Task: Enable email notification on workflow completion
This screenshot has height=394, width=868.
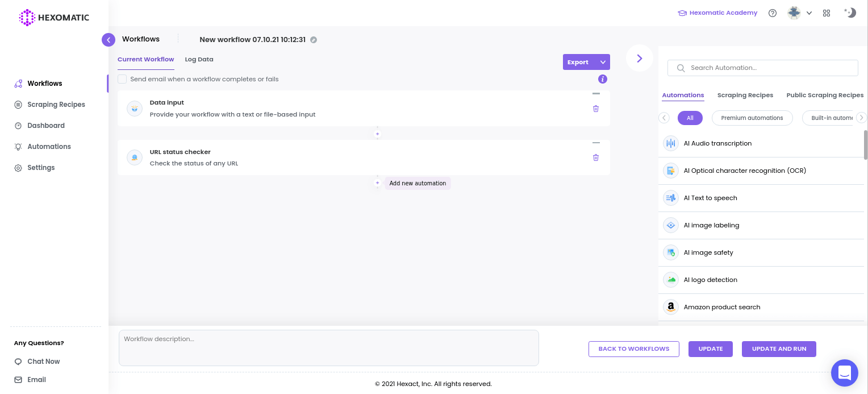Action: click(x=122, y=79)
